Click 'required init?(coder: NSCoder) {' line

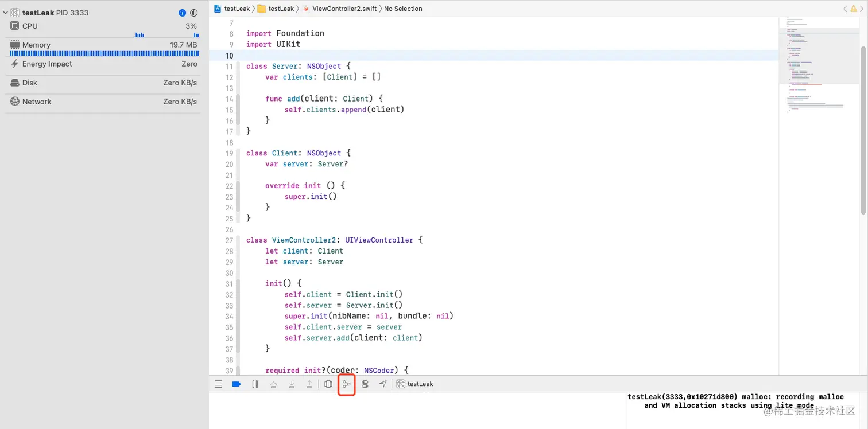(x=336, y=370)
